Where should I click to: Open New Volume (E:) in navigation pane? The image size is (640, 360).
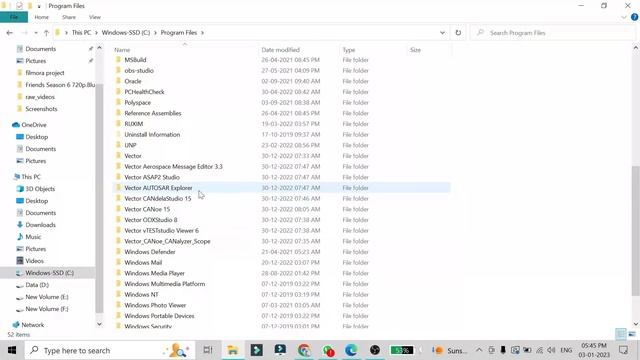(47, 297)
